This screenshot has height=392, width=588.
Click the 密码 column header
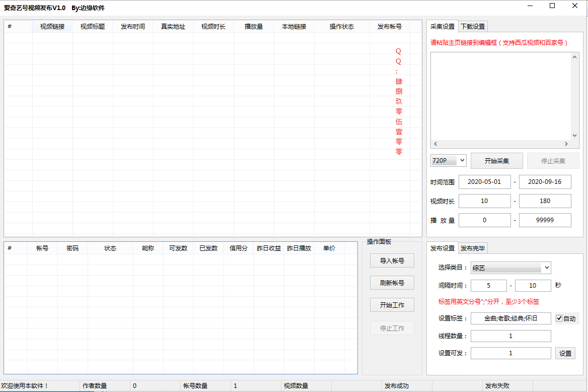pyautogui.click(x=72, y=248)
